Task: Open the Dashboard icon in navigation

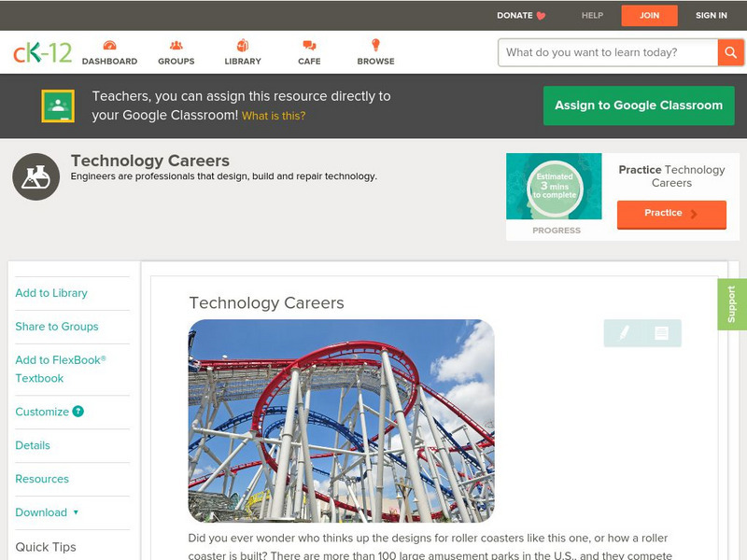Action: click(x=111, y=44)
